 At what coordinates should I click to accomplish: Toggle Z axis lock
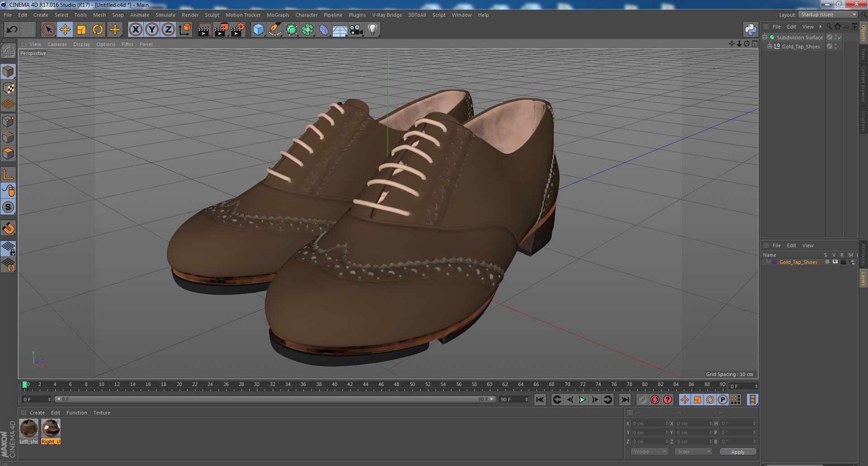(168, 30)
